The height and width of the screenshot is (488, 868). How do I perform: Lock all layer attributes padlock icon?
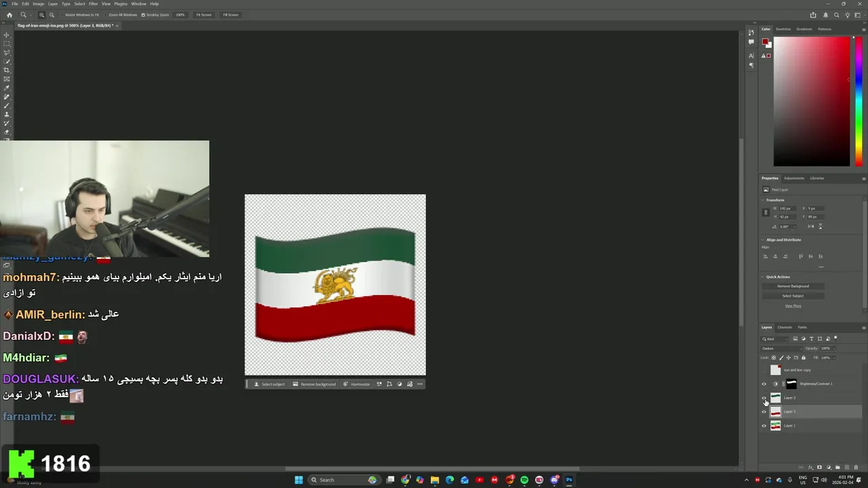[804, 358]
